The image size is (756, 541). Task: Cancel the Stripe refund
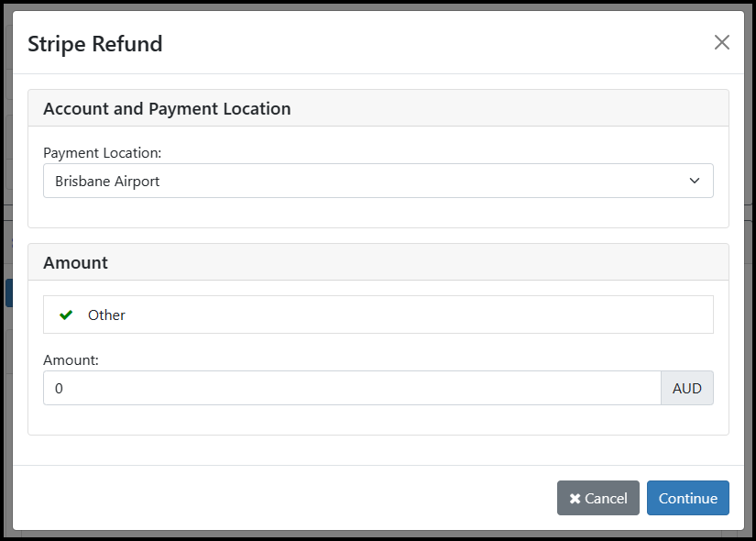[597, 498]
